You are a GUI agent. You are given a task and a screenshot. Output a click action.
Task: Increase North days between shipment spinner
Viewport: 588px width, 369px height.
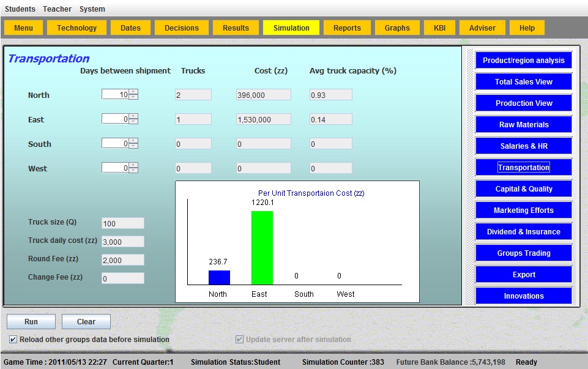(133, 92)
